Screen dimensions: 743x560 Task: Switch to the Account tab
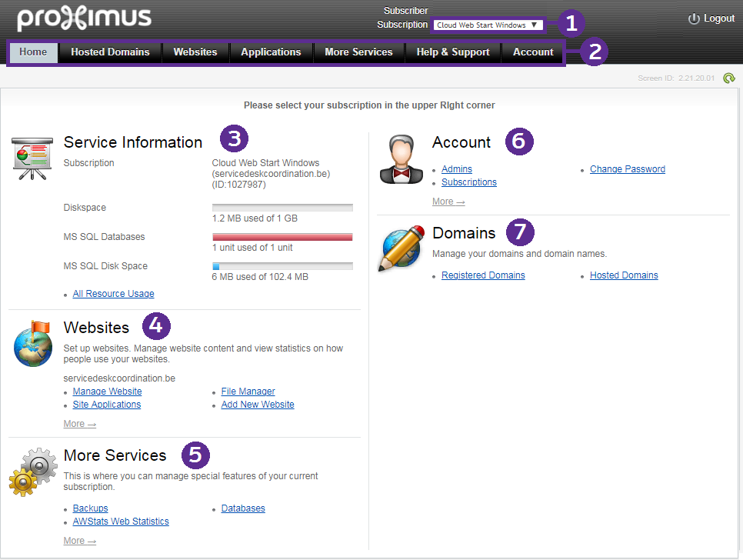click(x=533, y=52)
